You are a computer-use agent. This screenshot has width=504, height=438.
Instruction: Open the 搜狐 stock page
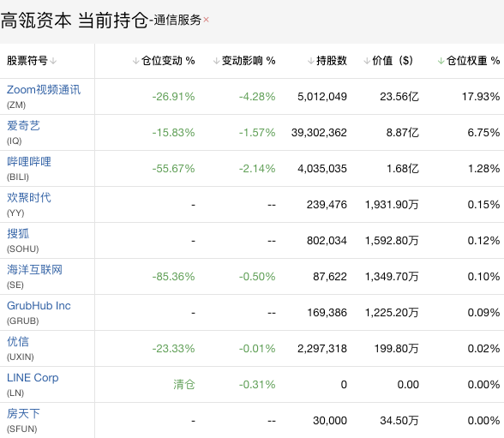18,234
